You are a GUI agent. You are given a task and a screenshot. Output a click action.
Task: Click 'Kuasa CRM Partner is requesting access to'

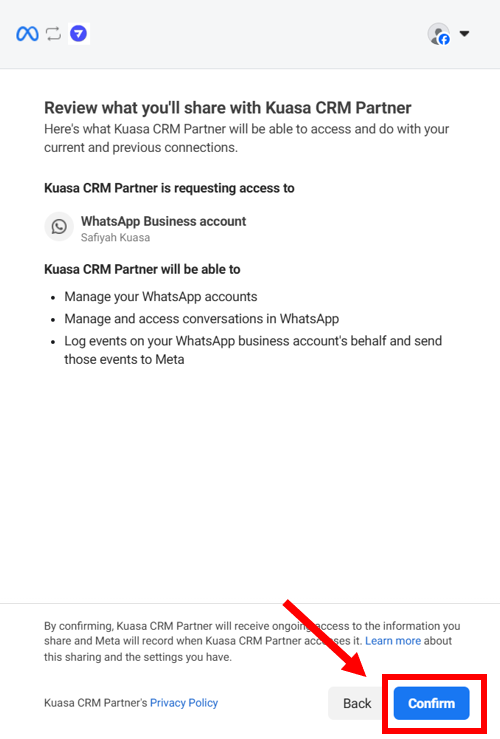pos(169,188)
